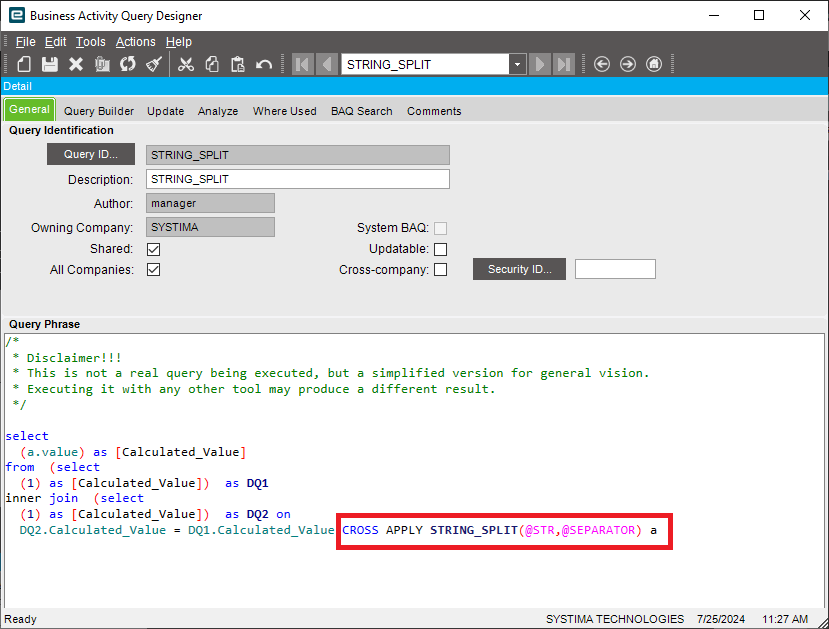The image size is (829, 629).
Task: Switch to the BAQ Search tab
Action: click(362, 111)
